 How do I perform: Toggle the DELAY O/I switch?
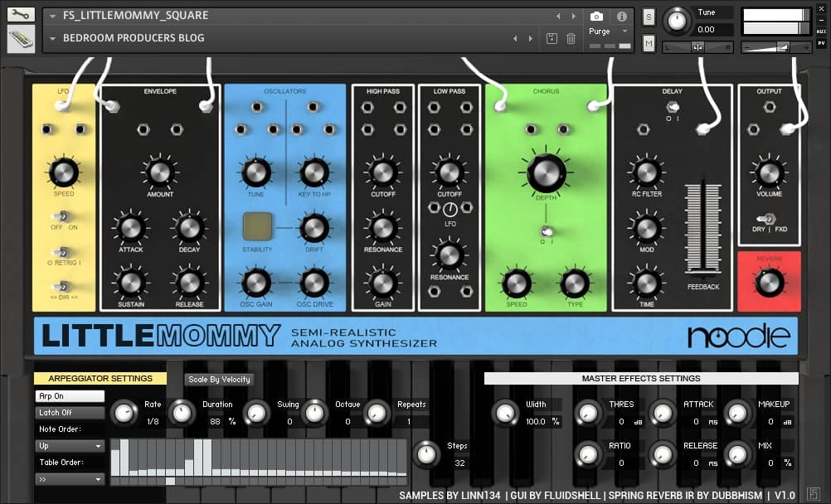click(673, 108)
